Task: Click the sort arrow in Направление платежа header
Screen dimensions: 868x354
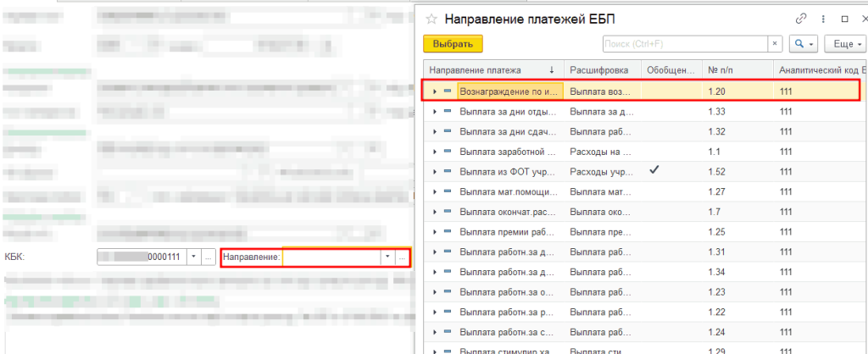Action: point(551,70)
